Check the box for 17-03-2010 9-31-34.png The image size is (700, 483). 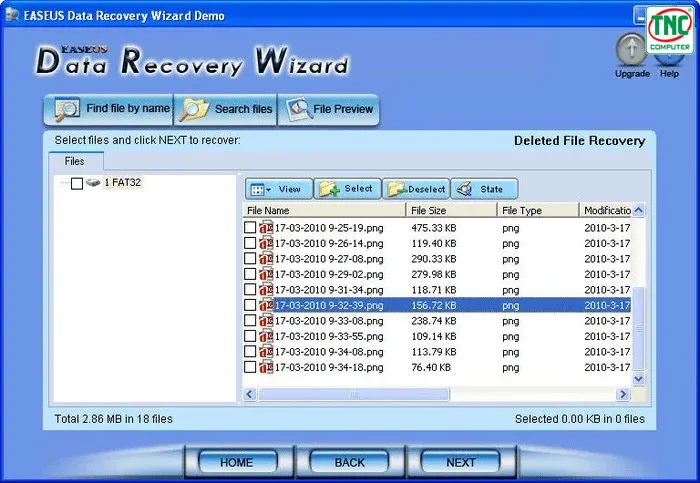point(250,290)
